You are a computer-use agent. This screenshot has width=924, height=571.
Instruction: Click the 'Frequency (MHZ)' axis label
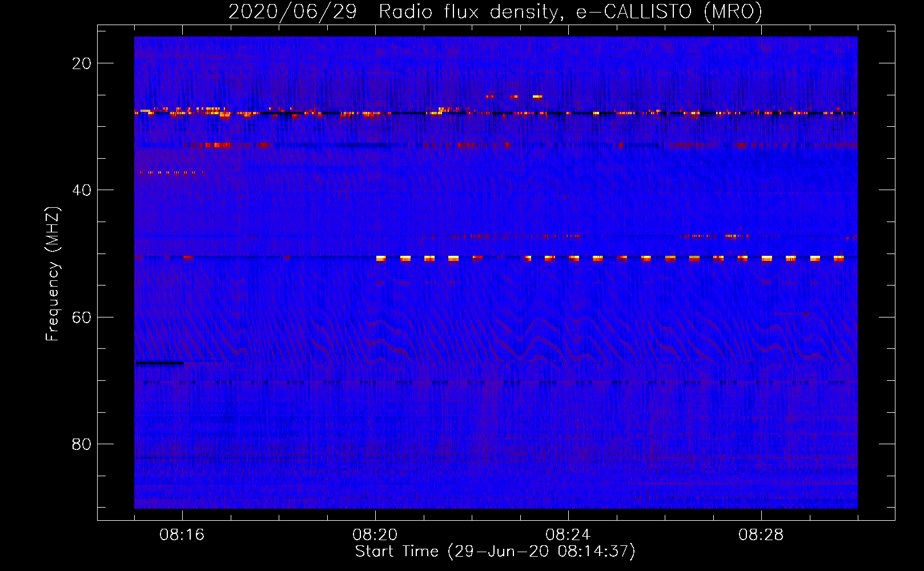coord(53,274)
